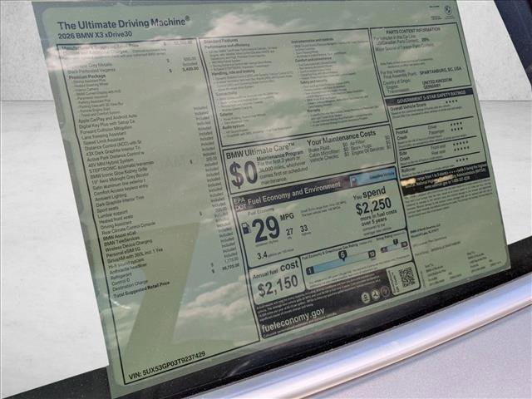Viewport: 532px width, 399px height.
Task: Click the "Your Maintenance Costs" heading
Action: click(341, 137)
